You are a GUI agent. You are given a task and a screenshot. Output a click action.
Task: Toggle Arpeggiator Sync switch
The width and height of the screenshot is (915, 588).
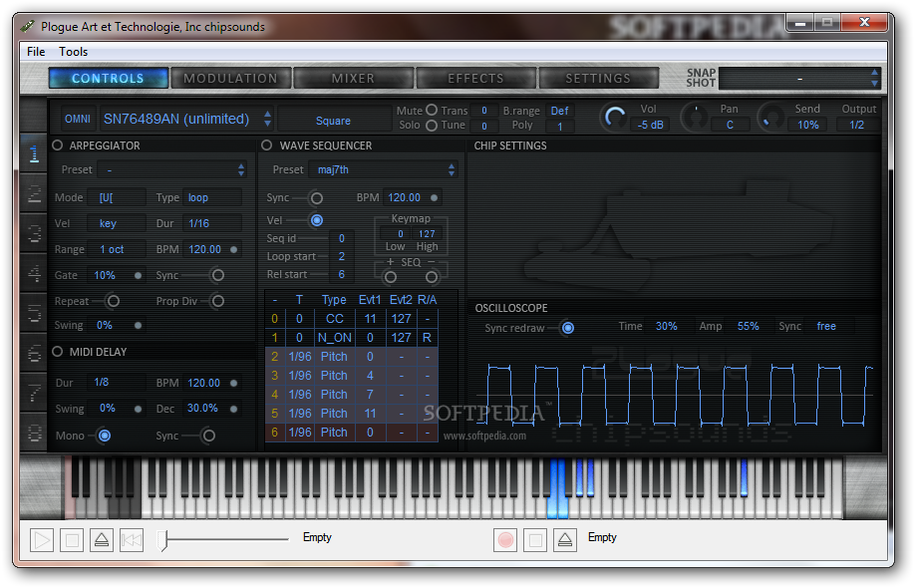pos(217,275)
